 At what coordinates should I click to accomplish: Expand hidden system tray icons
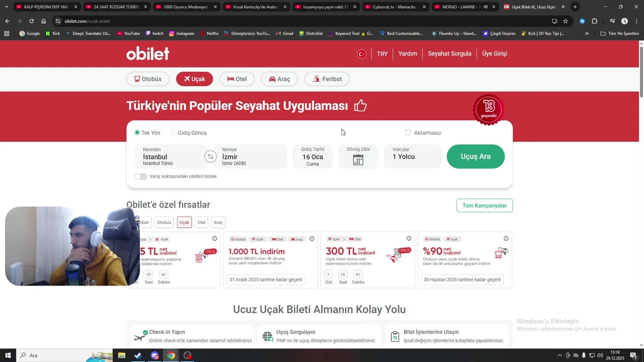pyautogui.click(x=560, y=355)
